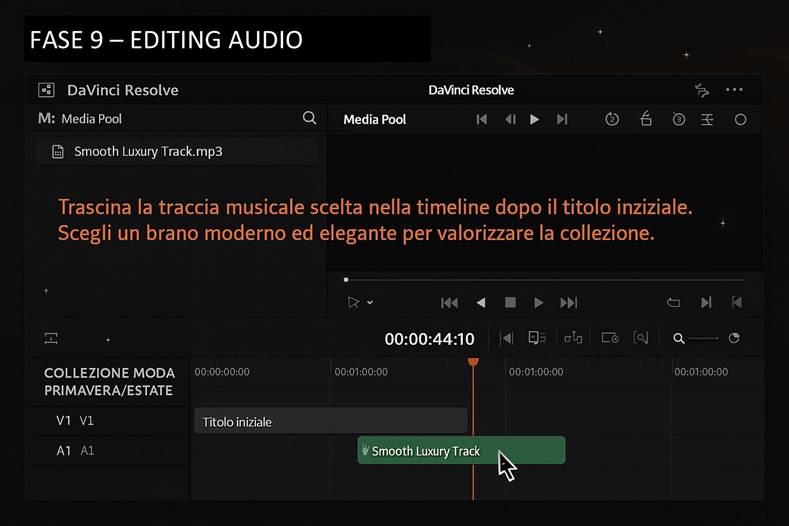Open the three-dots options menu
This screenshot has width=789, height=526.
point(734,90)
